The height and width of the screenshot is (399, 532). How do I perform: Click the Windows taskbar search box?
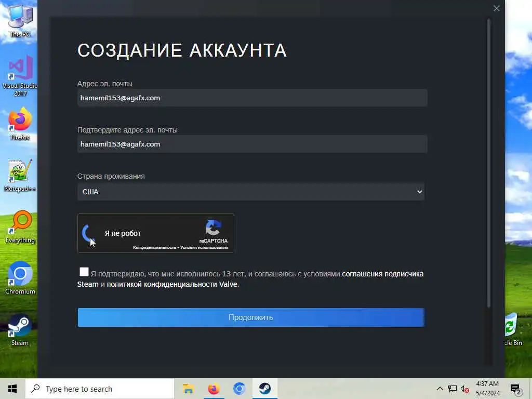pyautogui.click(x=100, y=389)
